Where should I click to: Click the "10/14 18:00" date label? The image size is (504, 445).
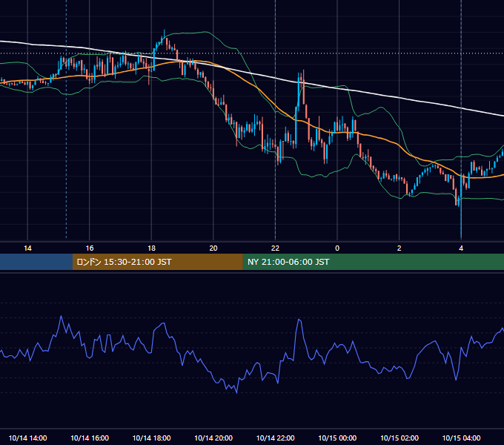(151, 438)
